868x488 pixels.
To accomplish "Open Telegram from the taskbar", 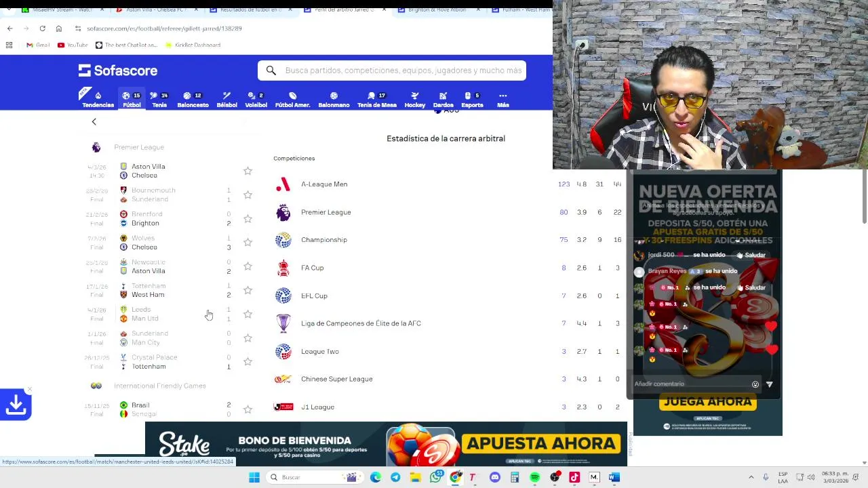I will (x=395, y=477).
